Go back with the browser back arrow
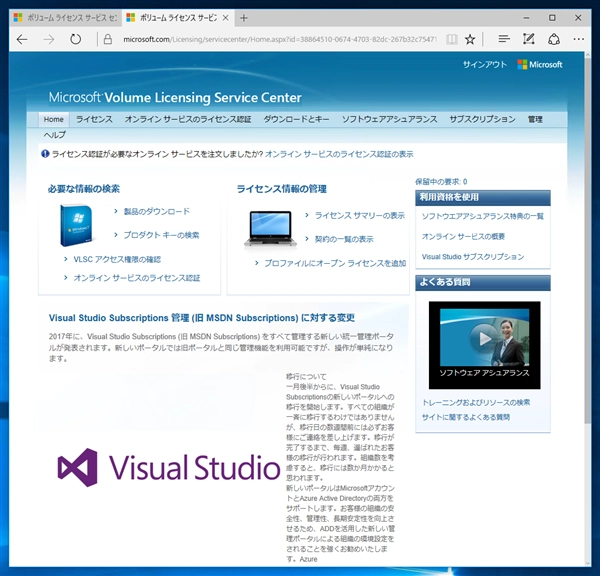 pyautogui.click(x=22, y=39)
